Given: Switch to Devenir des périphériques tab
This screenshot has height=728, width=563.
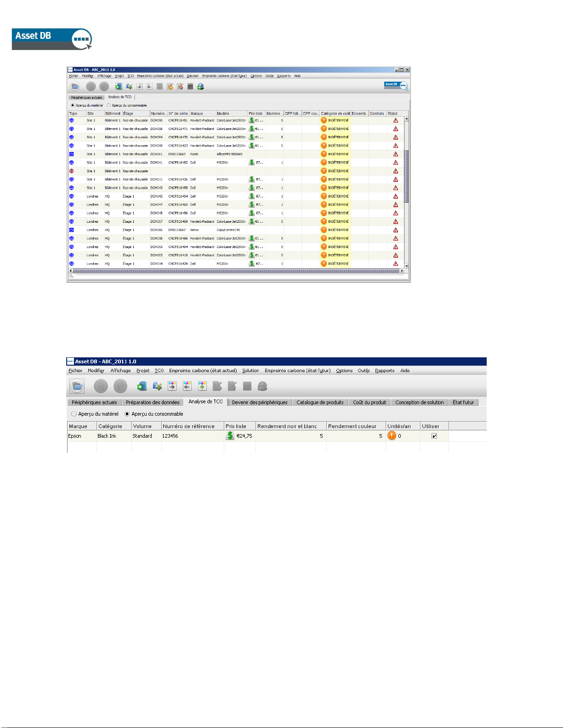Looking at the screenshot, I should tap(260, 402).
